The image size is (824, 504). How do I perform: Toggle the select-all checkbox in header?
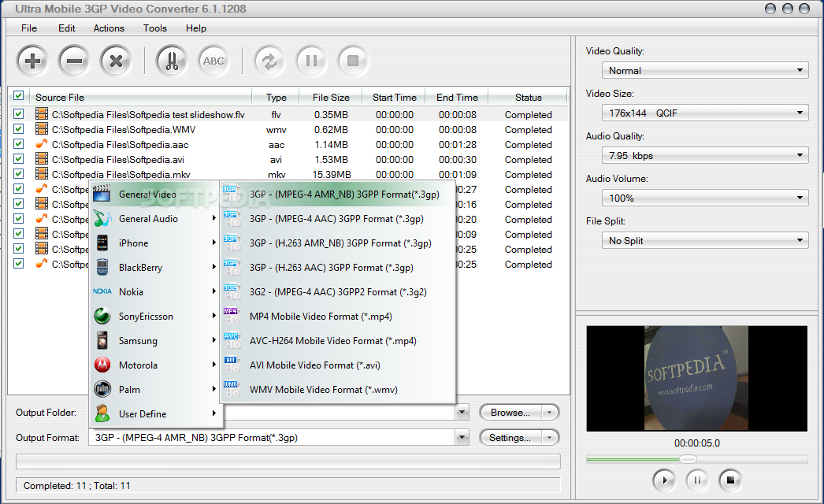coord(19,95)
